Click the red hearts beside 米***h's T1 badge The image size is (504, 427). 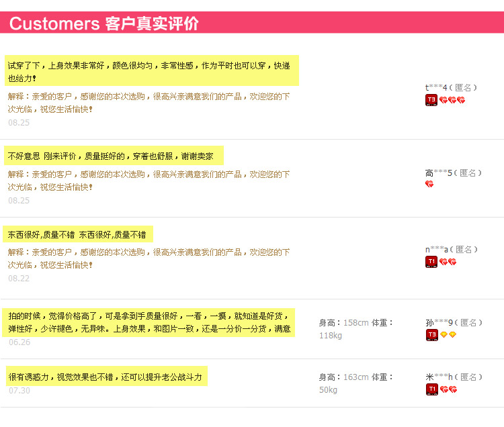click(448, 389)
